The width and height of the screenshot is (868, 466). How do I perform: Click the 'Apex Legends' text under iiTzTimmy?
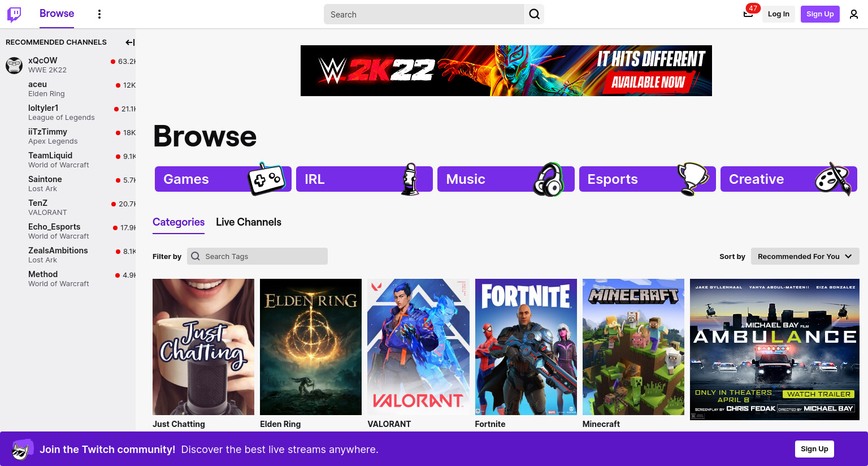[x=53, y=141]
